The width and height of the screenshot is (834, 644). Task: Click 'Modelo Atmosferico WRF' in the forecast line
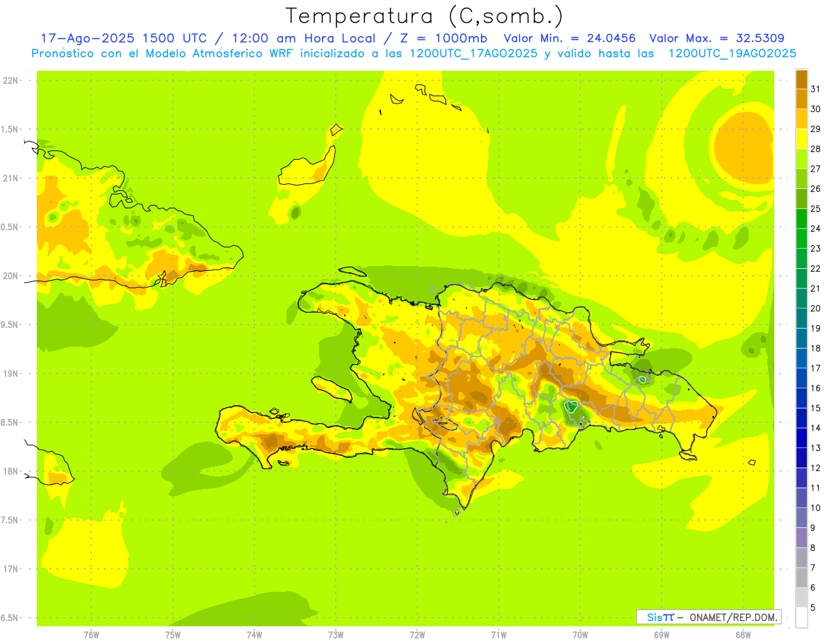(x=218, y=53)
